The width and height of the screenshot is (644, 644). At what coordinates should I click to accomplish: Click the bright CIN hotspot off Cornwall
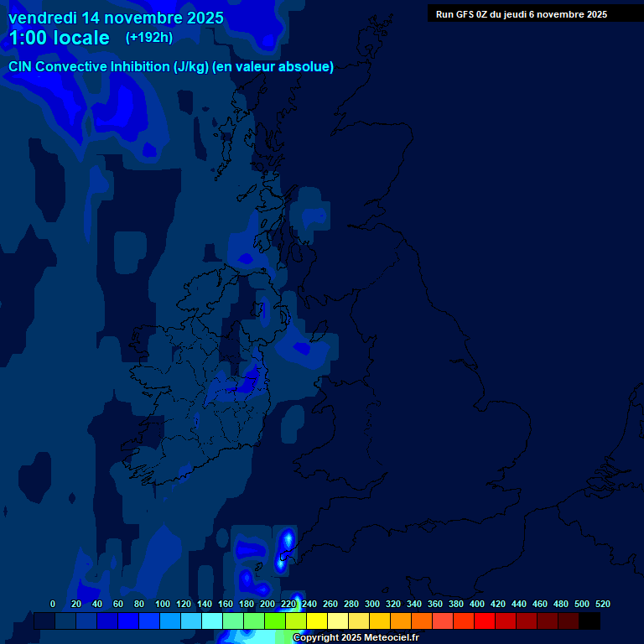(287, 538)
